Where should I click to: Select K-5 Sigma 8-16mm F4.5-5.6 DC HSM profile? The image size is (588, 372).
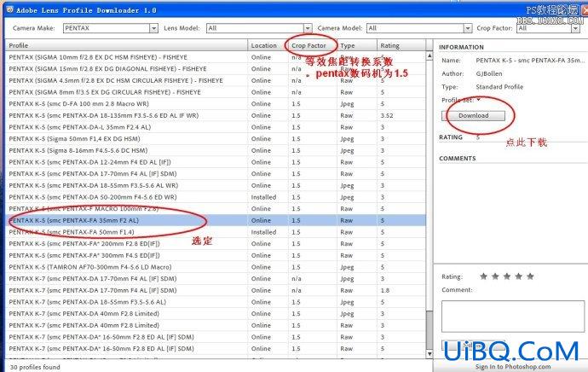coord(216,150)
